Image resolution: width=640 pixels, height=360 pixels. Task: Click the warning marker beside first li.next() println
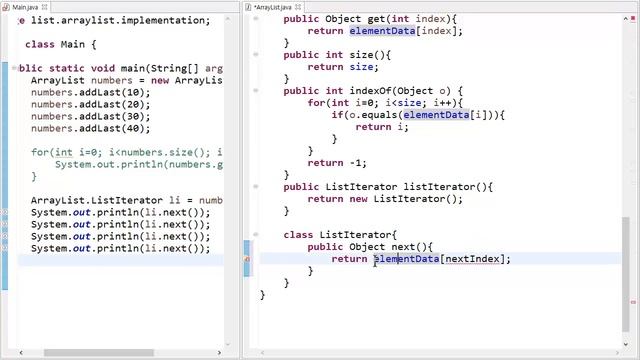[4, 212]
